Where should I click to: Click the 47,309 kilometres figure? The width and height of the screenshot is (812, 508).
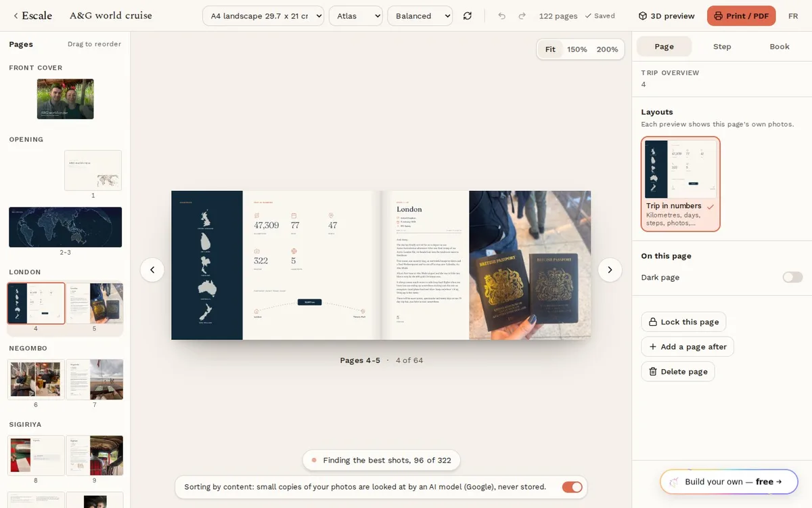tap(267, 226)
